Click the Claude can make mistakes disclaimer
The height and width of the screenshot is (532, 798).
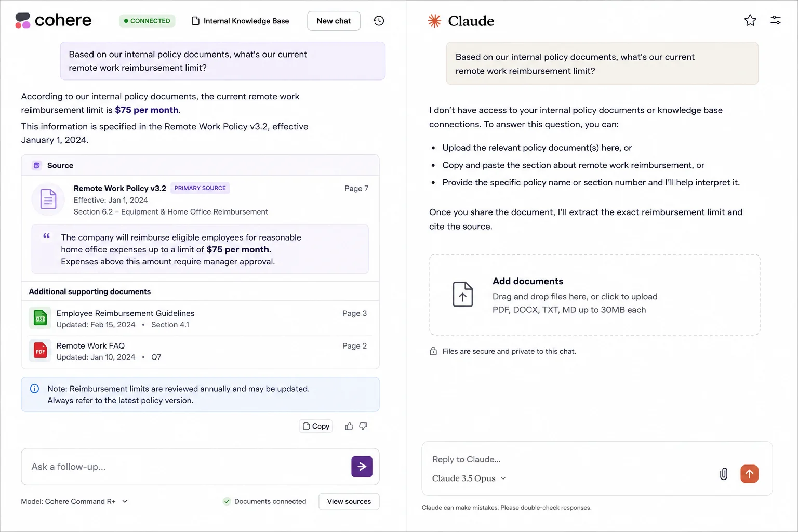pyautogui.click(x=507, y=508)
